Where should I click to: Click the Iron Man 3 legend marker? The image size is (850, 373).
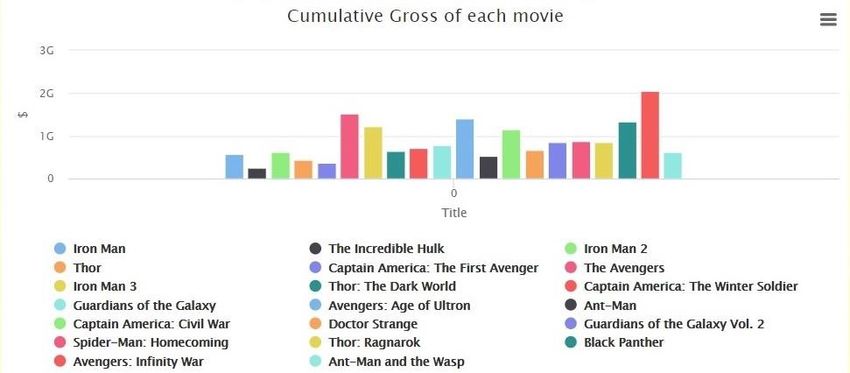tap(60, 286)
